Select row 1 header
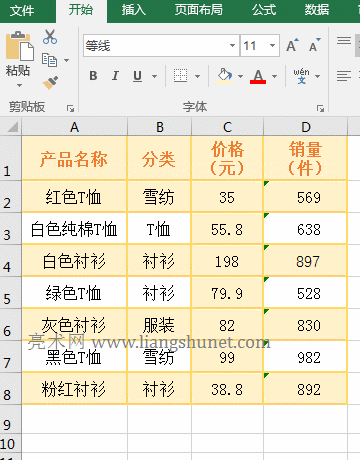Viewport: 360px width, 460px height. (x=11, y=158)
